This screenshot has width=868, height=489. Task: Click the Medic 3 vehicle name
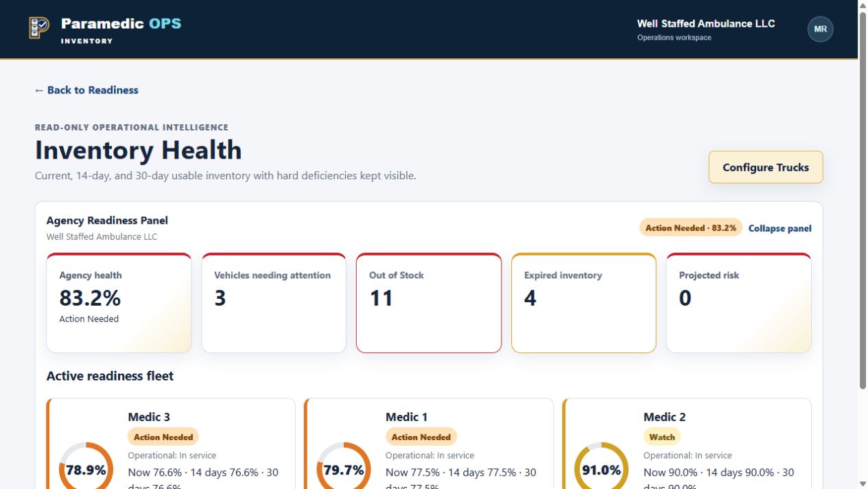click(149, 417)
